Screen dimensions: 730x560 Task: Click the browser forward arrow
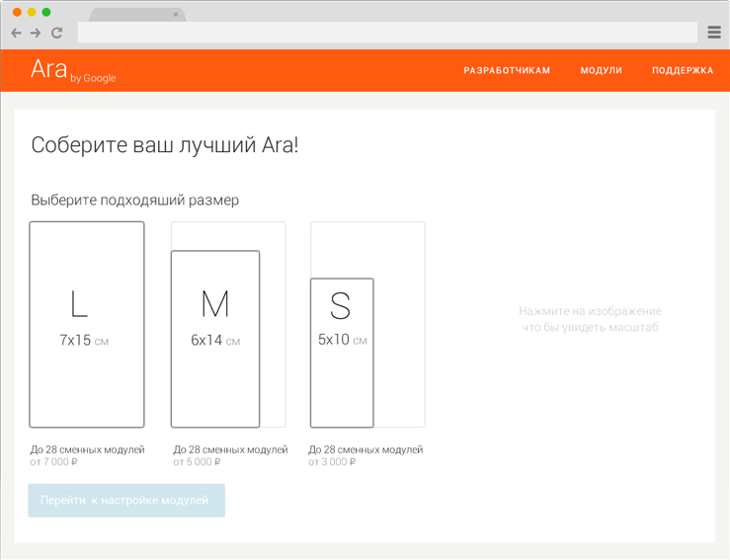(x=36, y=33)
